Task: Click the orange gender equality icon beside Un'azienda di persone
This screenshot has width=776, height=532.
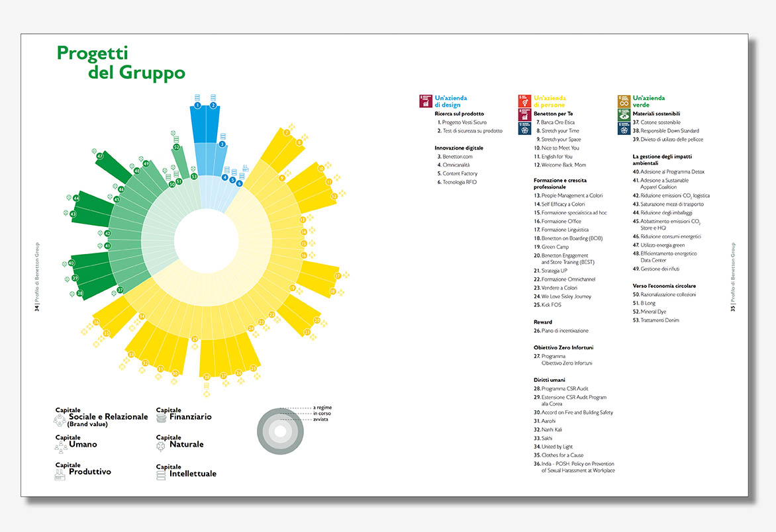Action: [x=524, y=101]
